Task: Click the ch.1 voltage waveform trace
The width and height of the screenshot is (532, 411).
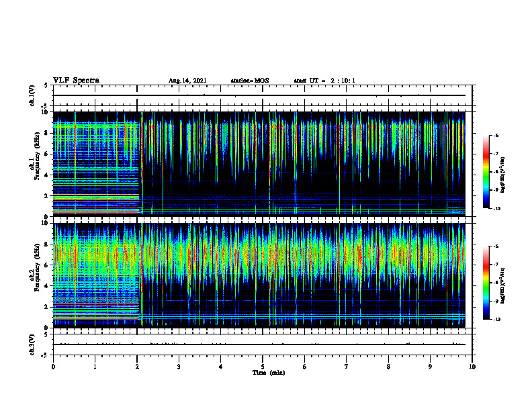Action: tap(259, 95)
